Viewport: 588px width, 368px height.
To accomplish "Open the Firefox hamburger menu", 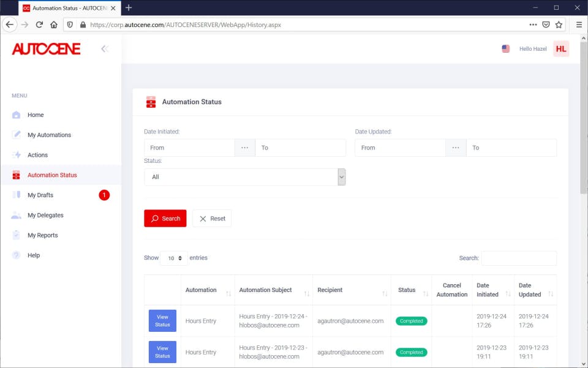I will click(579, 24).
